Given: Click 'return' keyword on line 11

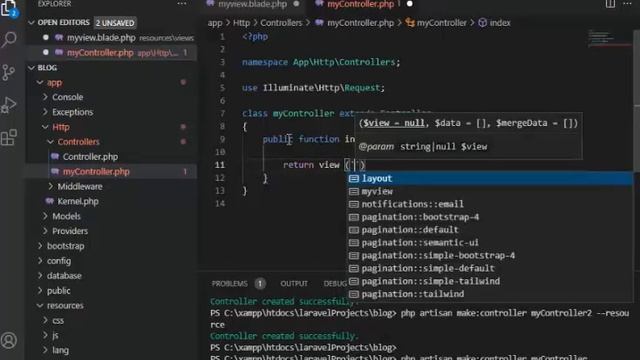Looking at the screenshot, I should (x=298, y=165).
